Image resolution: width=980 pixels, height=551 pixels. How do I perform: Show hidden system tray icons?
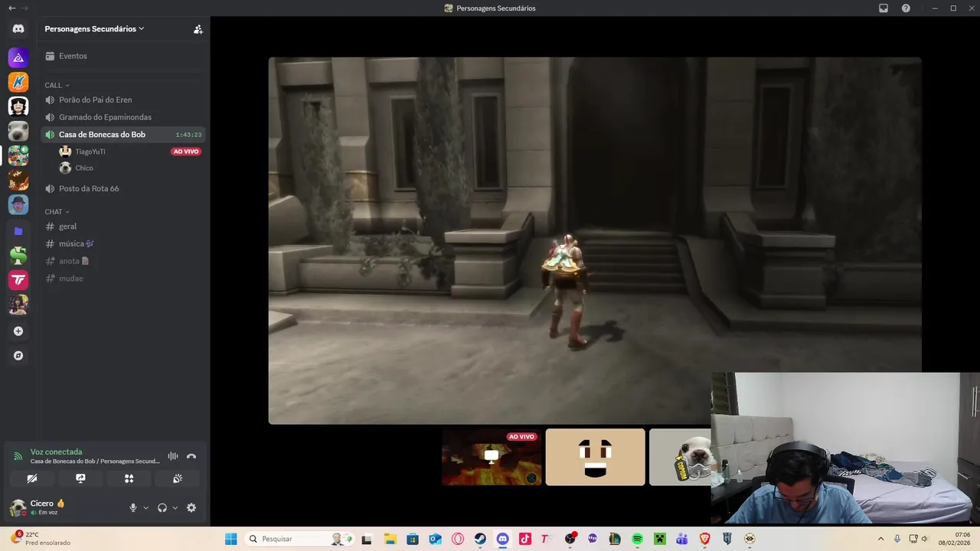(880, 539)
